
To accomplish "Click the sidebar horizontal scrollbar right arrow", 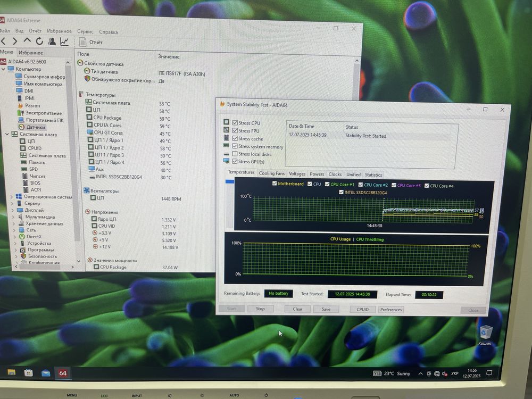I will 72,267.
